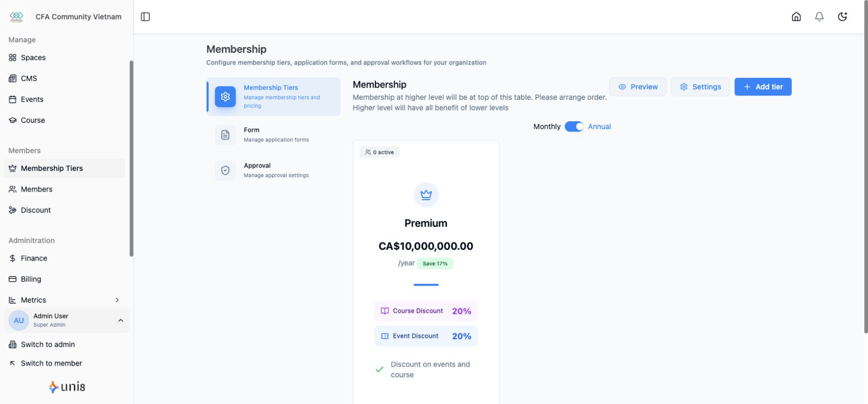Click the Membership Tiers gear icon

225,97
